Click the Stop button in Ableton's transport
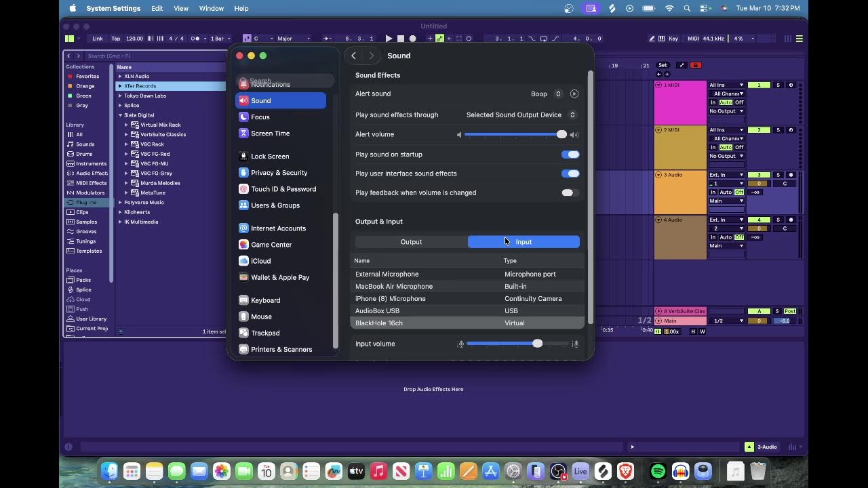Screen dimensions: 868x488 tap(401, 39)
